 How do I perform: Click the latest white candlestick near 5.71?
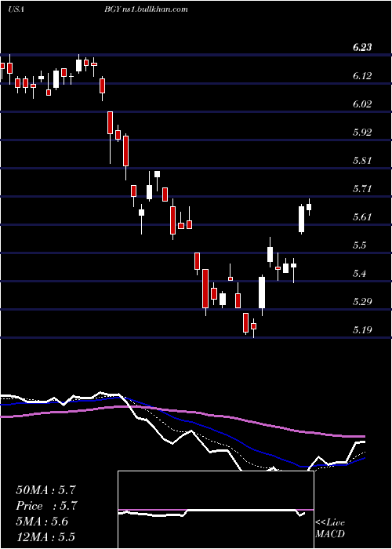309,207
